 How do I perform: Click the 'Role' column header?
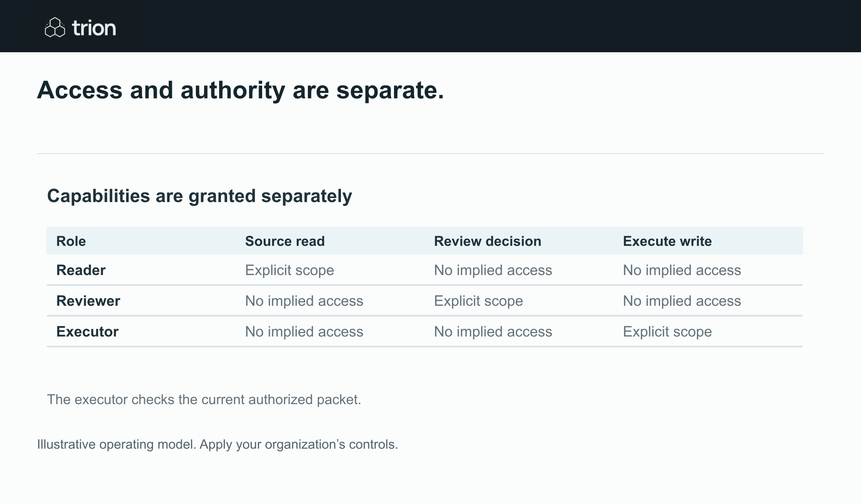coord(71,241)
